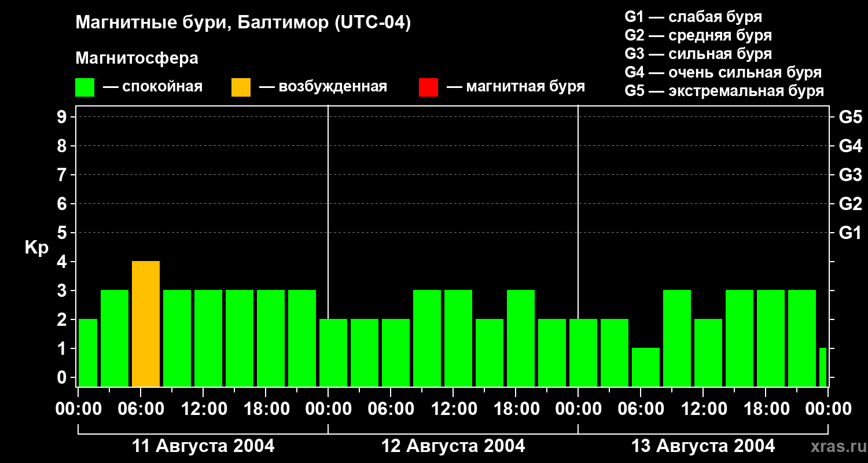Click the green 'спокойная' legend swatch
The width and height of the screenshot is (868, 463).
coord(84,87)
